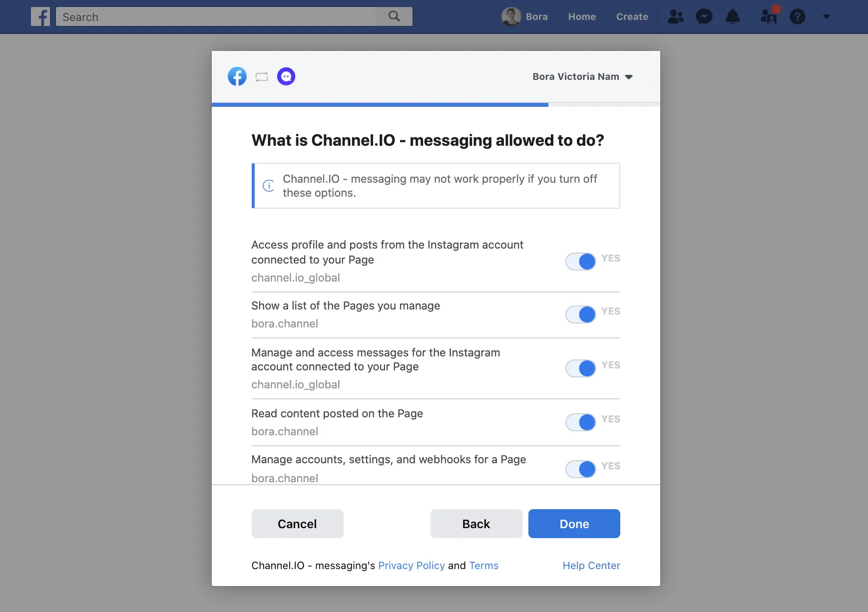Toggle Manage and access Instagram messages switch

coord(581,368)
